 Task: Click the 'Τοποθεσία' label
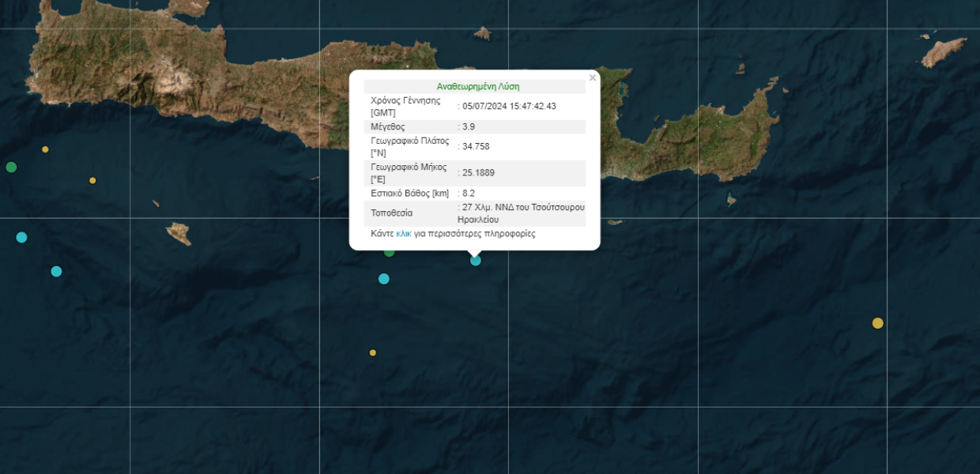[391, 213]
